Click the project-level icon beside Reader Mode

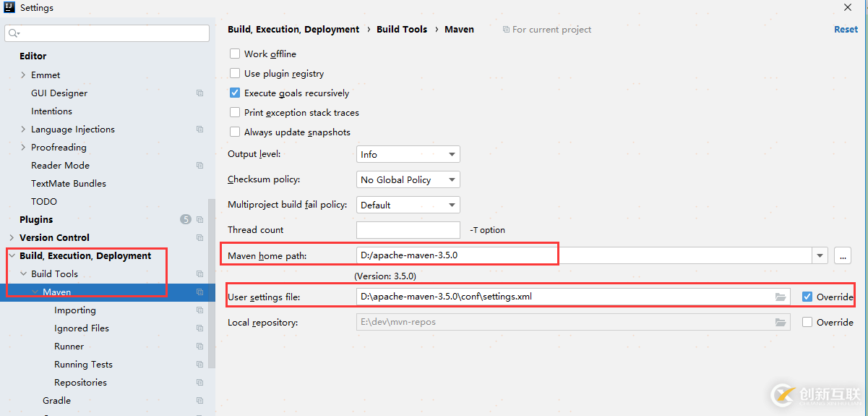199,166
